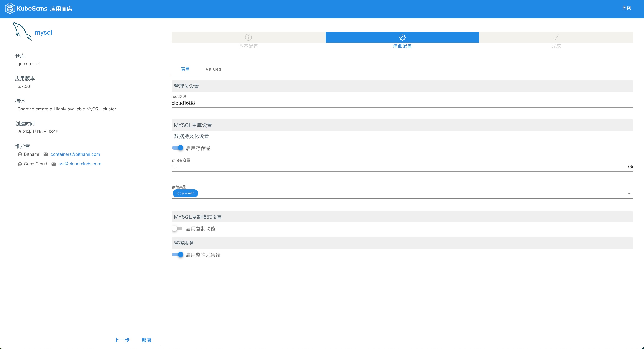This screenshot has width=644, height=349.
Task: Toggle the 启用存储卷 switch
Action: tap(178, 148)
